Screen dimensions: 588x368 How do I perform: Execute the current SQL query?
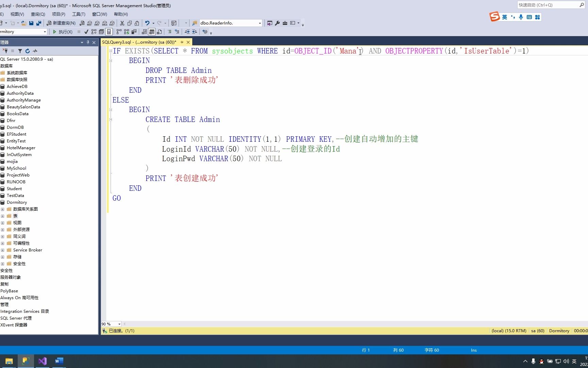point(63,32)
